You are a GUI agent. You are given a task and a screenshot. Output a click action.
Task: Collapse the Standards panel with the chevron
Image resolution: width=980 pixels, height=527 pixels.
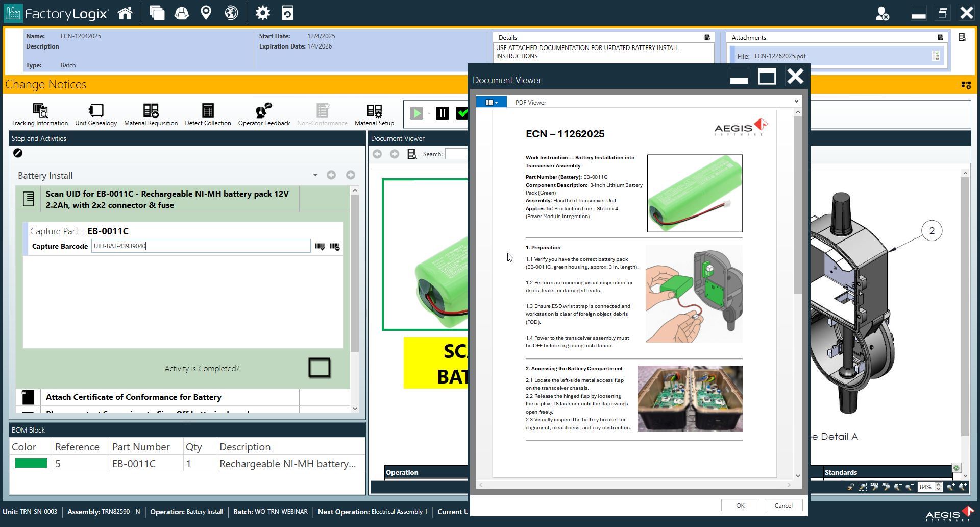coord(965,475)
